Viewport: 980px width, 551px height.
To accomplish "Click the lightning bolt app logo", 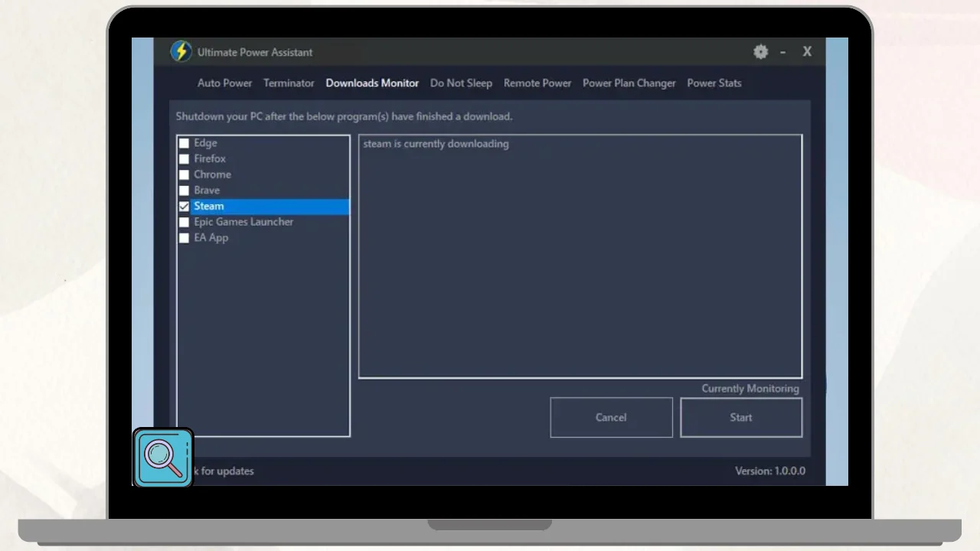I will [181, 51].
